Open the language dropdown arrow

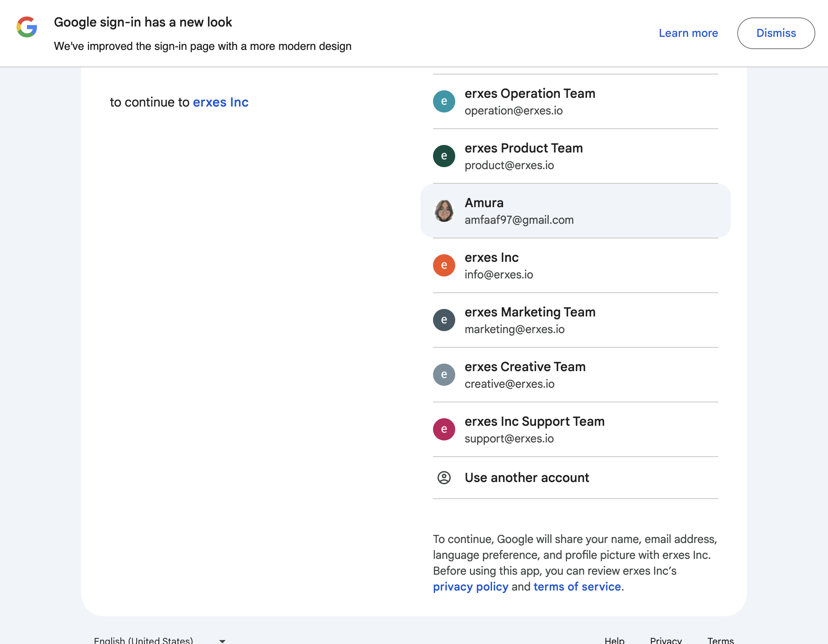point(222,641)
